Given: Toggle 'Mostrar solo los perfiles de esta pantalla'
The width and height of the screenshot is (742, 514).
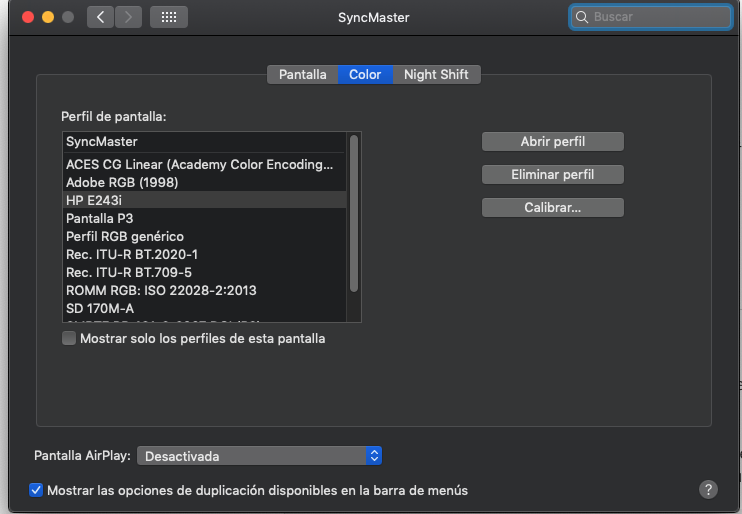Looking at the screenshot, I should tap(69, 339).
